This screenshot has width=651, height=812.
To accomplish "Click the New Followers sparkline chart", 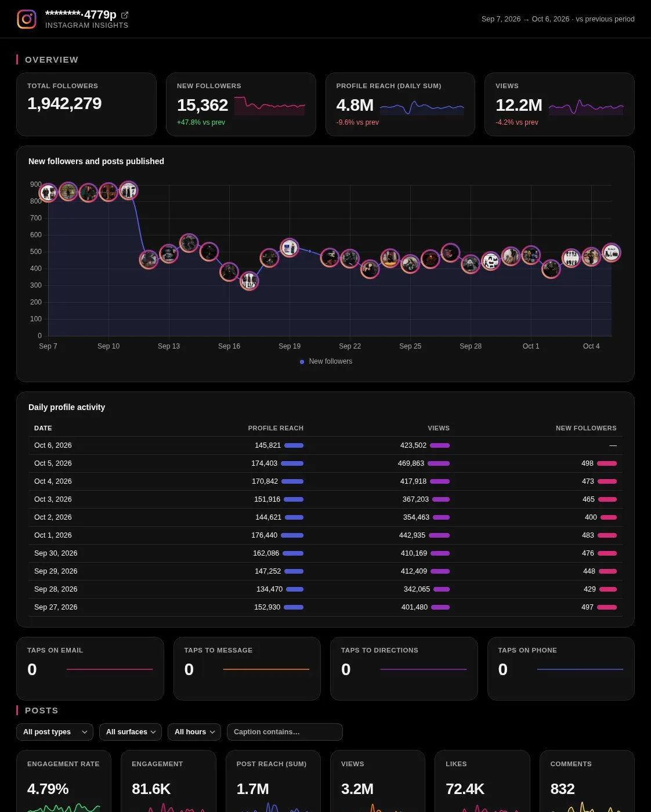I will click(270, 106).
